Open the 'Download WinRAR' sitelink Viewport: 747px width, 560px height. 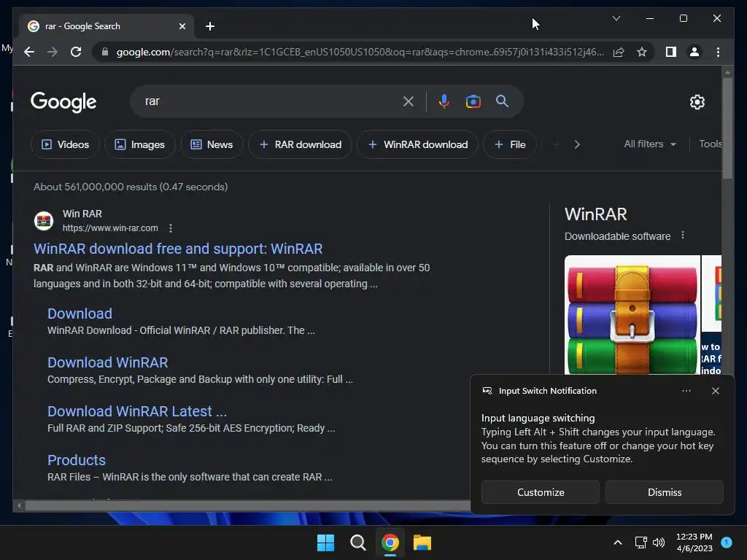coord(108,362)
